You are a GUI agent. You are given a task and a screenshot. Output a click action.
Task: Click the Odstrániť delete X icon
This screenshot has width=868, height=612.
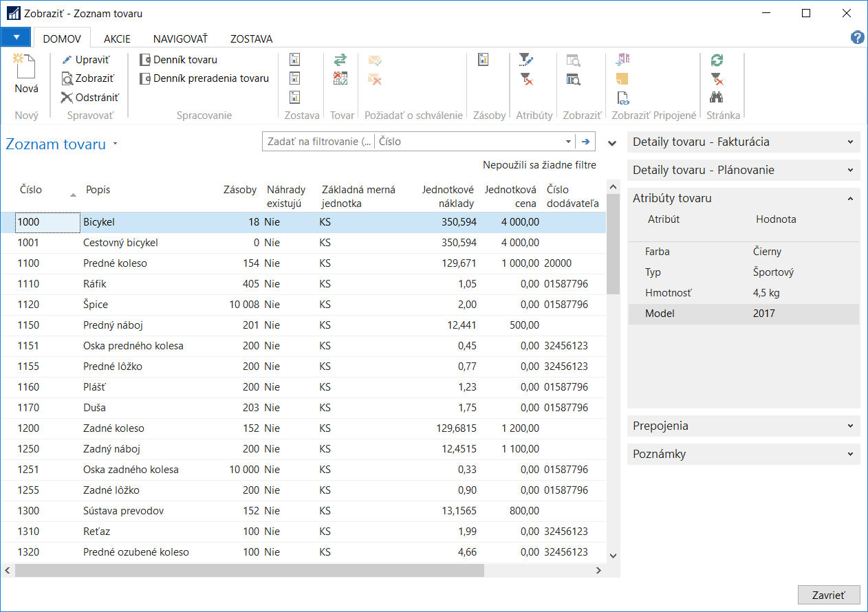pos(67,98)
